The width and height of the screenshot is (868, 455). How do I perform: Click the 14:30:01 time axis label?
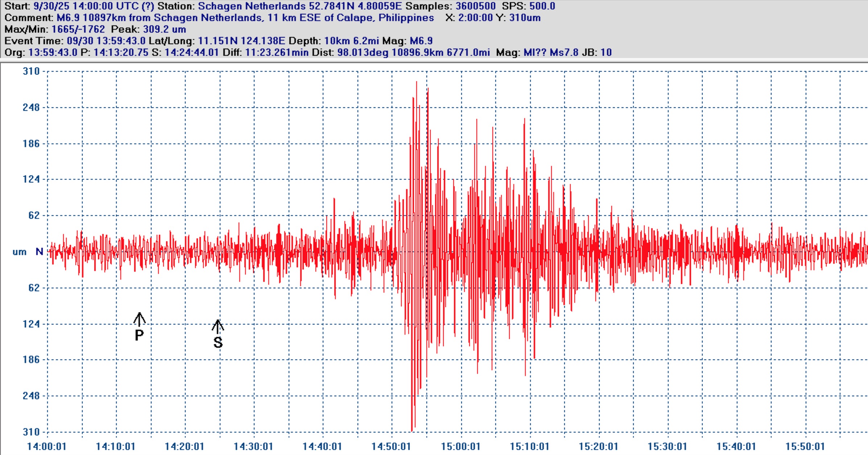[253, 446]
